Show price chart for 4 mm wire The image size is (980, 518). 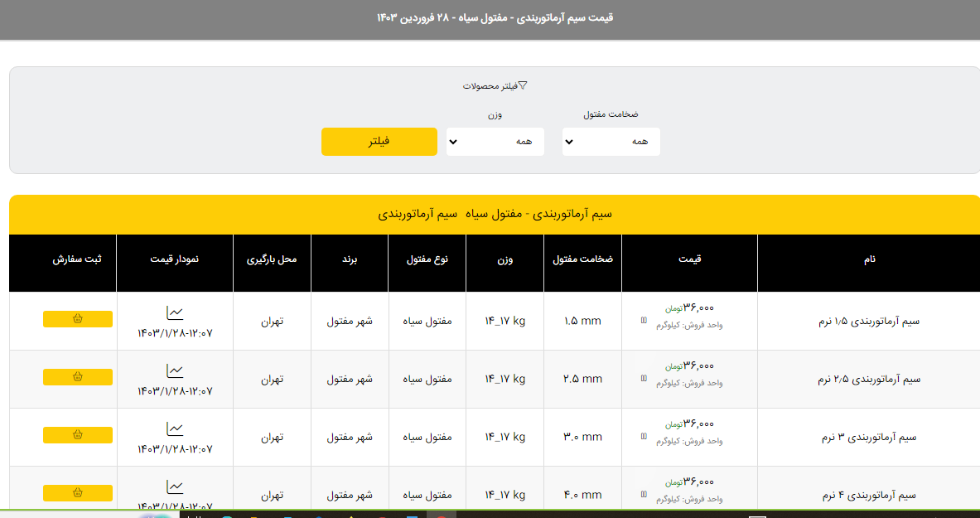(175, 487)
